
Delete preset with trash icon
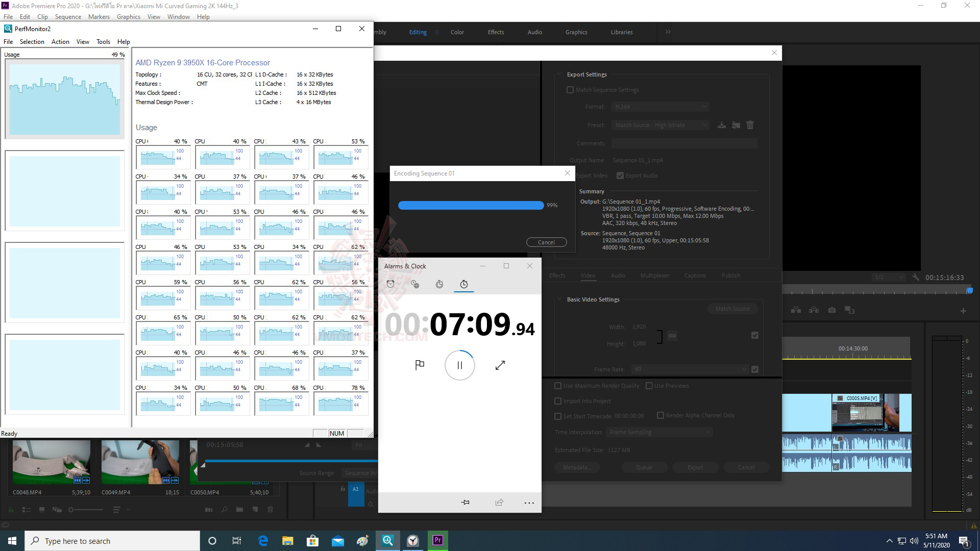[750, 125]
